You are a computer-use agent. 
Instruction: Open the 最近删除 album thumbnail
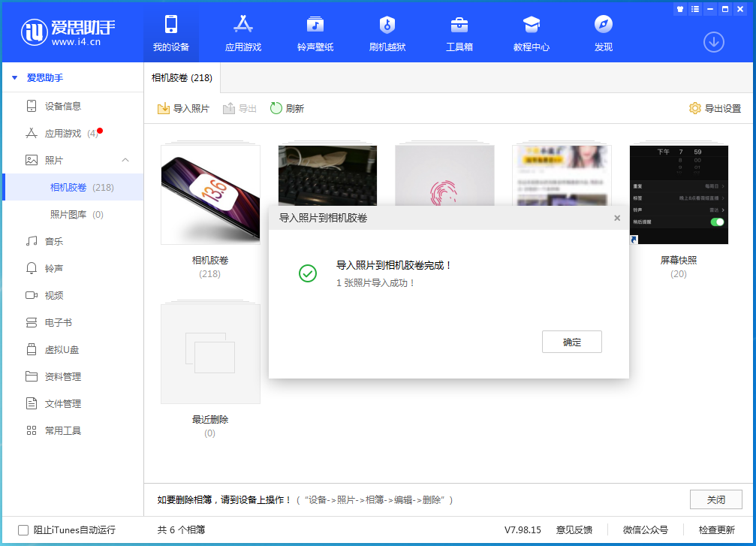(x=210, y=353)
